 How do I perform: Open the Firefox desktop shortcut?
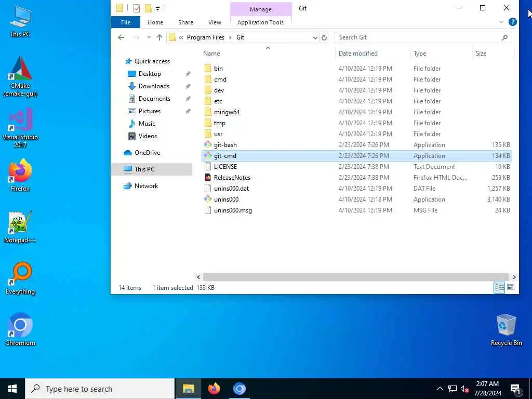tap(20, 176)
